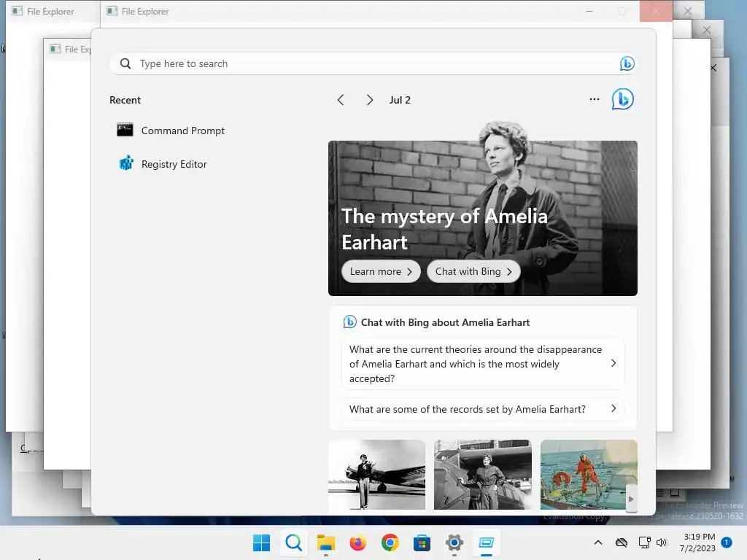Open thumbnail of woman standing by airplane

click(376, 475)
